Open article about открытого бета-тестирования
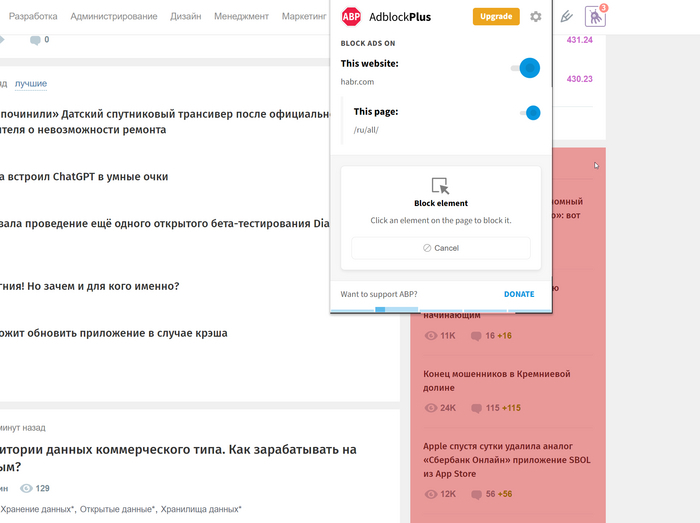The height and width of the screenshot is (523, 700). click(x=165, y=224)
